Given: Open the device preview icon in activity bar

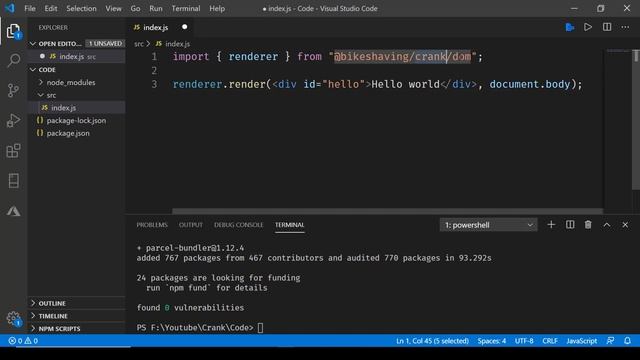Looking at the screenshot, I should pos(13,181).
